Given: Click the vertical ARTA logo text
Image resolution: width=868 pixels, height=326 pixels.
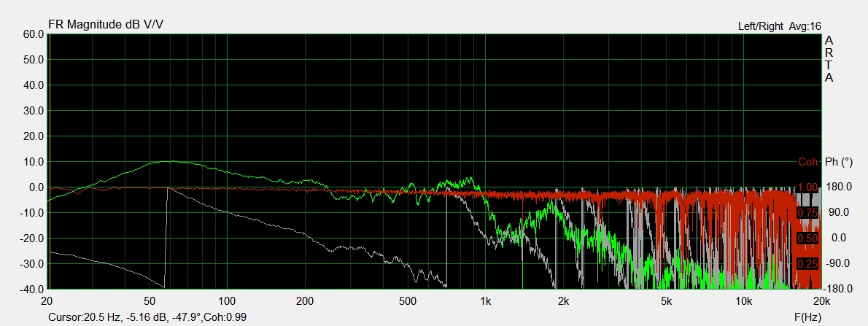Looking at the screenshot, I should pos(829,59).
